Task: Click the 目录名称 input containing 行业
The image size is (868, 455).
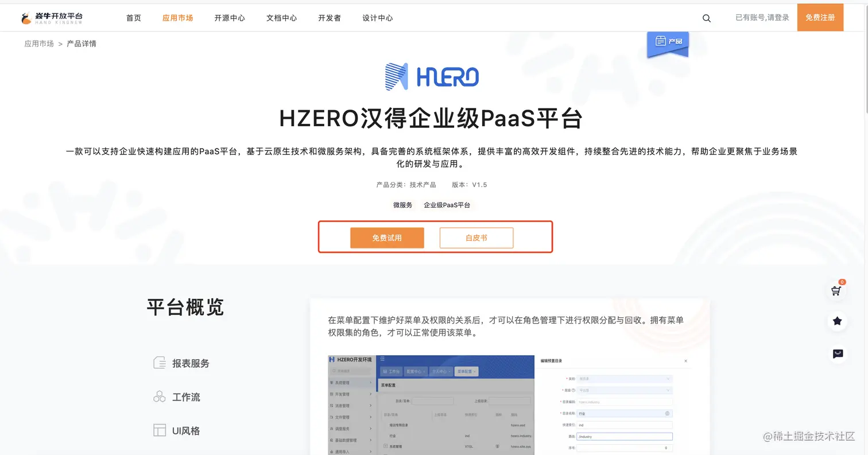Action: click(x=625, y=413)
